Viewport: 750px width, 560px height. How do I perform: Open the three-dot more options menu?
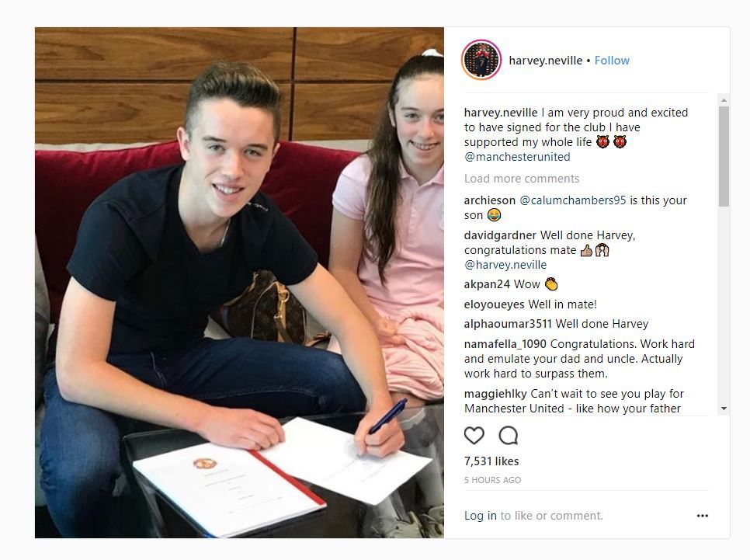click(x=702, y=516)
